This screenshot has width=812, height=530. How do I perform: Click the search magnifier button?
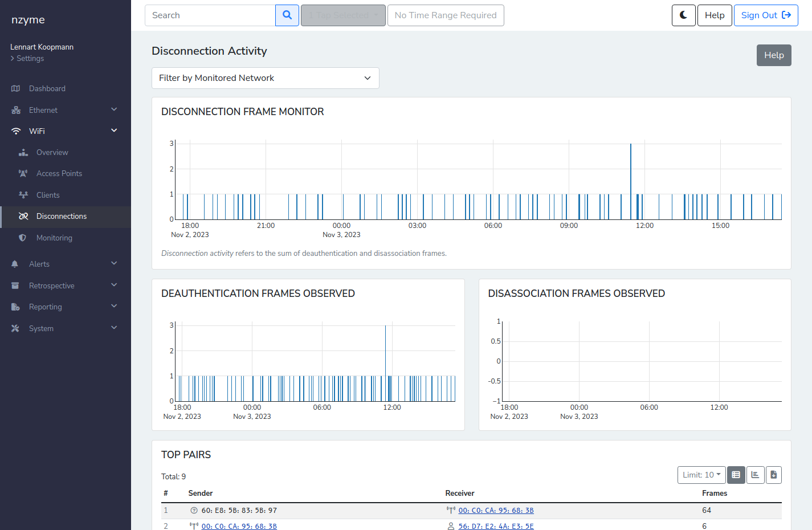pyautogui.click(x=287, y=15)
